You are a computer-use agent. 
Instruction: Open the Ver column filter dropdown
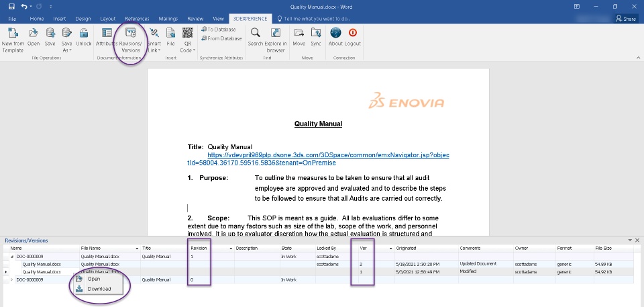[391, 249]
